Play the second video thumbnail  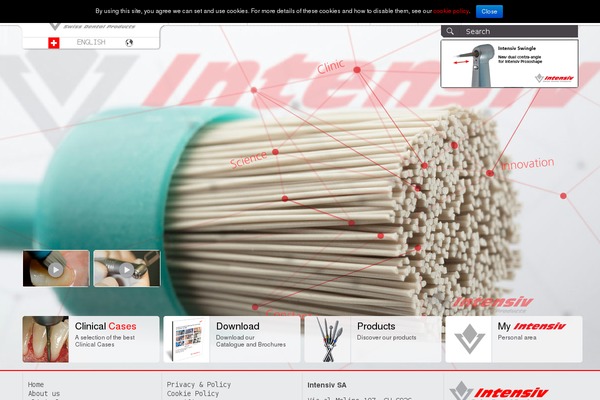point(126,269)
